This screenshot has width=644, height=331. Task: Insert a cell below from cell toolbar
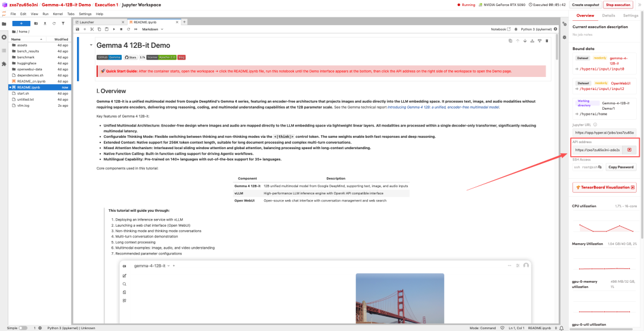pos(540,41)
